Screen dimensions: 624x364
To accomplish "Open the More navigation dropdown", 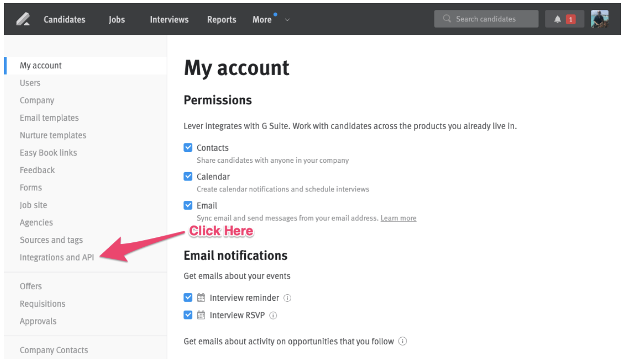I will pyautogui.click(x=263, y=19).
